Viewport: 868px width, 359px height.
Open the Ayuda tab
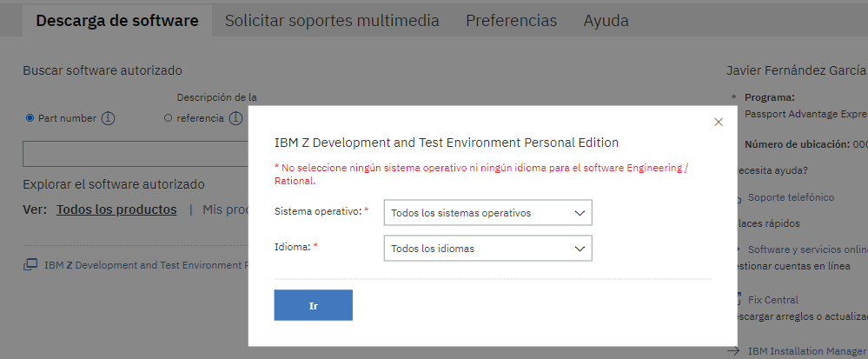coord(606,21)
